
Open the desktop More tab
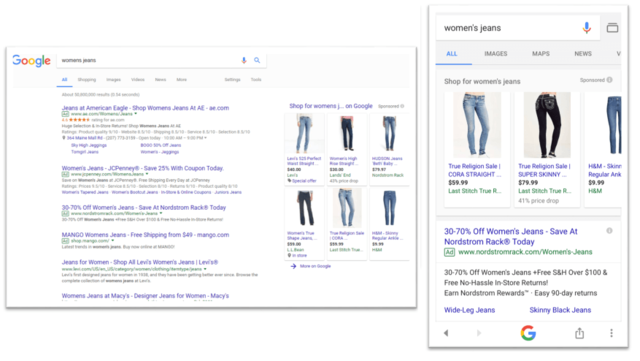(x=182, y=80)
